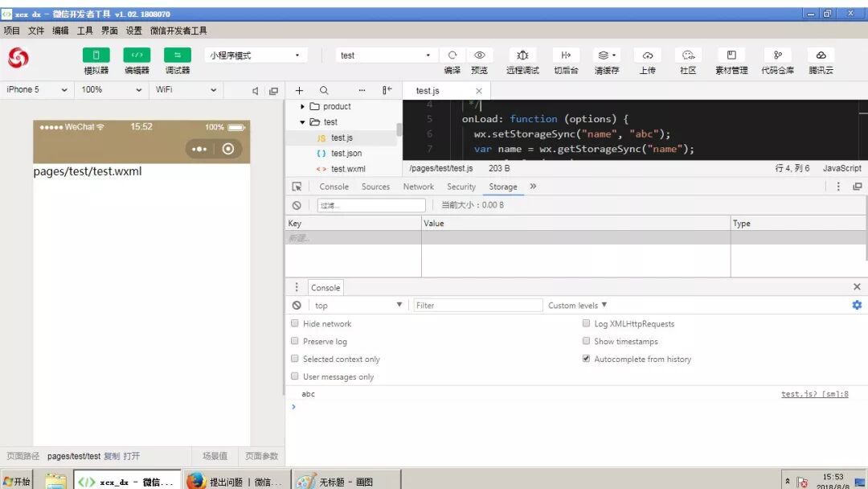Enable Show timestamps checkbox
The height and width of the screenshot is (489, 868).
pos(586,341)
